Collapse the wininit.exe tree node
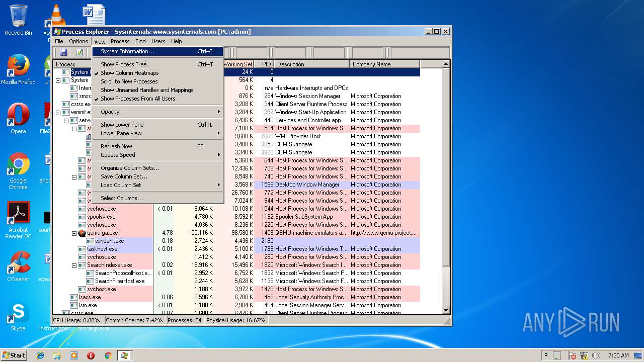 pyautogui.click(x=58, y=112)
